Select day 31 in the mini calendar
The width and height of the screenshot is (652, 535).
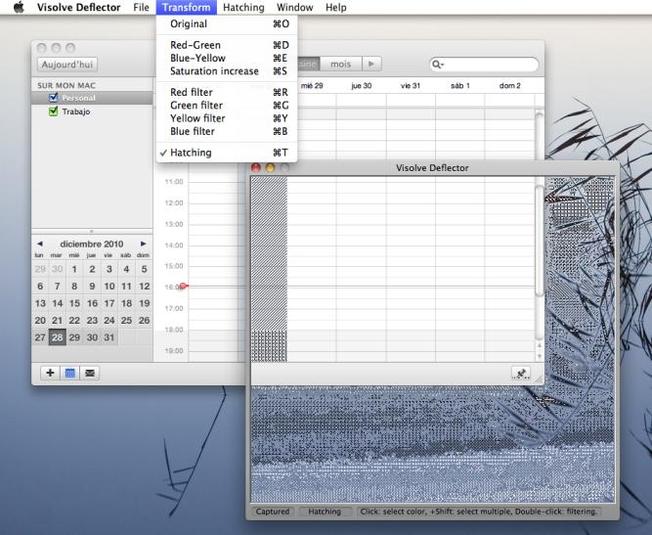(x=109, y=337)
